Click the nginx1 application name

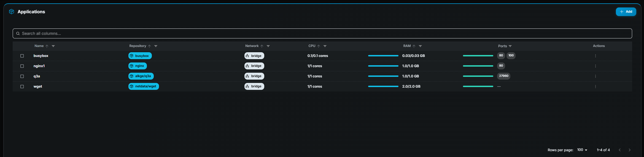pyautogui.click(x=39, y=66)
